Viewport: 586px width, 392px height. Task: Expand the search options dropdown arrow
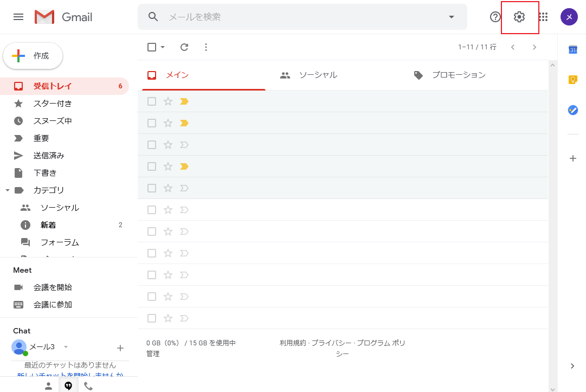452,17
